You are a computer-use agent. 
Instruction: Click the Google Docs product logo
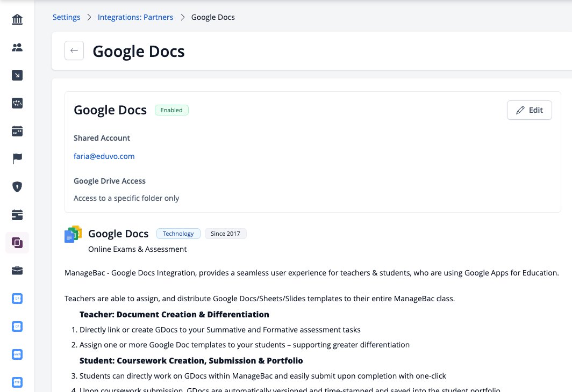pyautogui.click(x=73, y=234)
